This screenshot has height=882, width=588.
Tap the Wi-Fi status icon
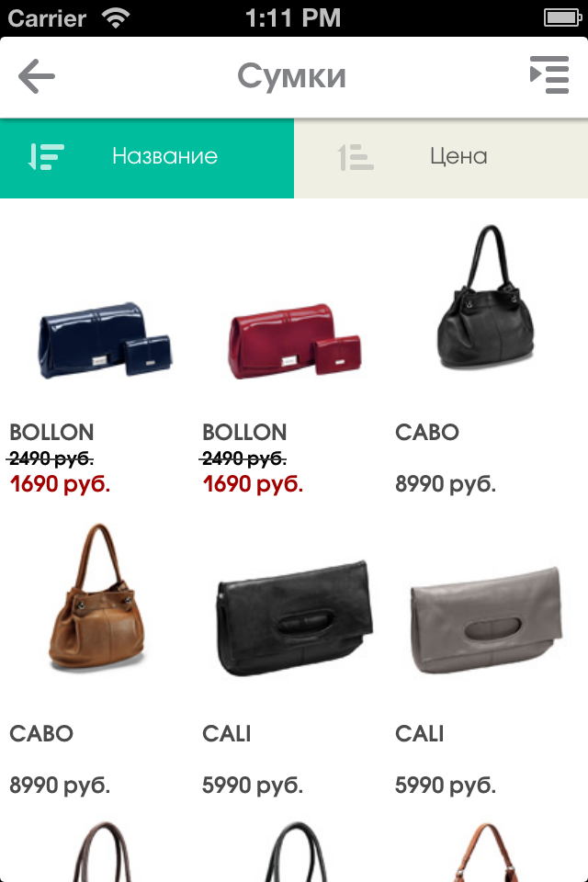pyautogui.click(x=116, y=18)
